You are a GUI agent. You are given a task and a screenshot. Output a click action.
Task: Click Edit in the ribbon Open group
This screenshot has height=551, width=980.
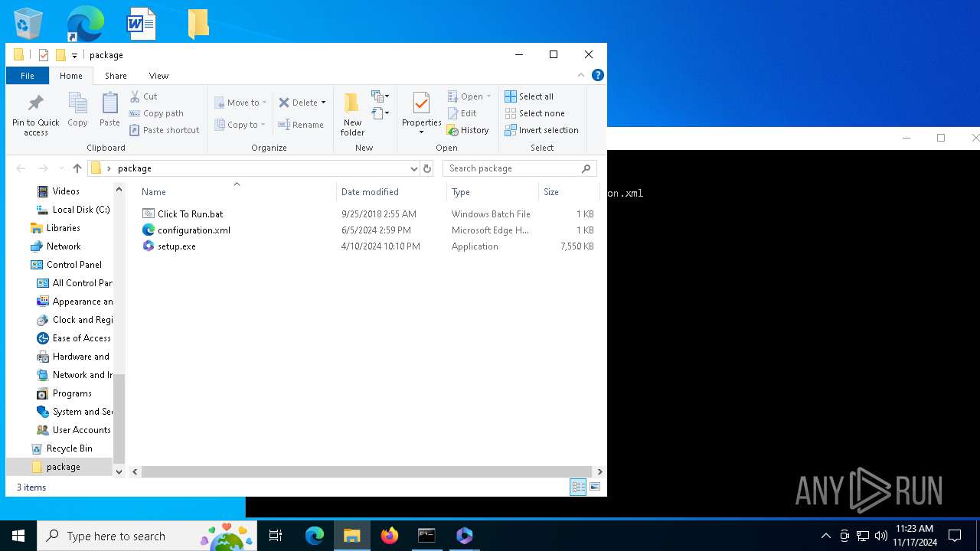(x=462, y=113)
